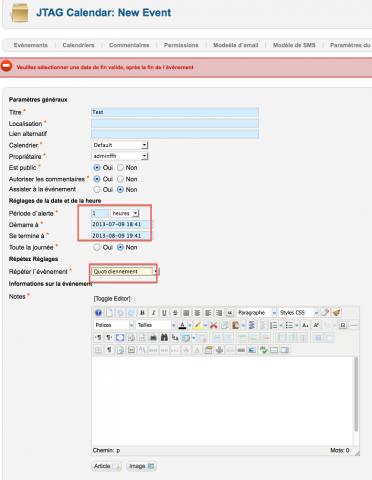Click the Toggle Editor link
Viewport: 372px width, 480px height.
tap(112, 298)
